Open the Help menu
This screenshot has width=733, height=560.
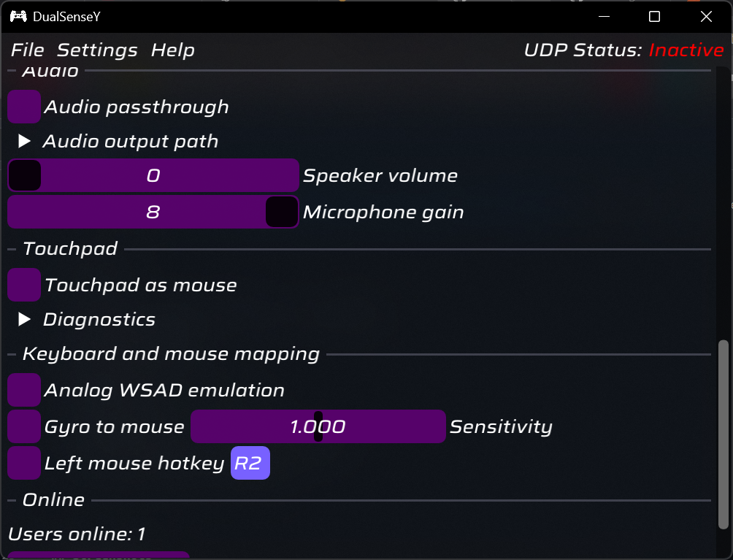[x=172, y=50]
